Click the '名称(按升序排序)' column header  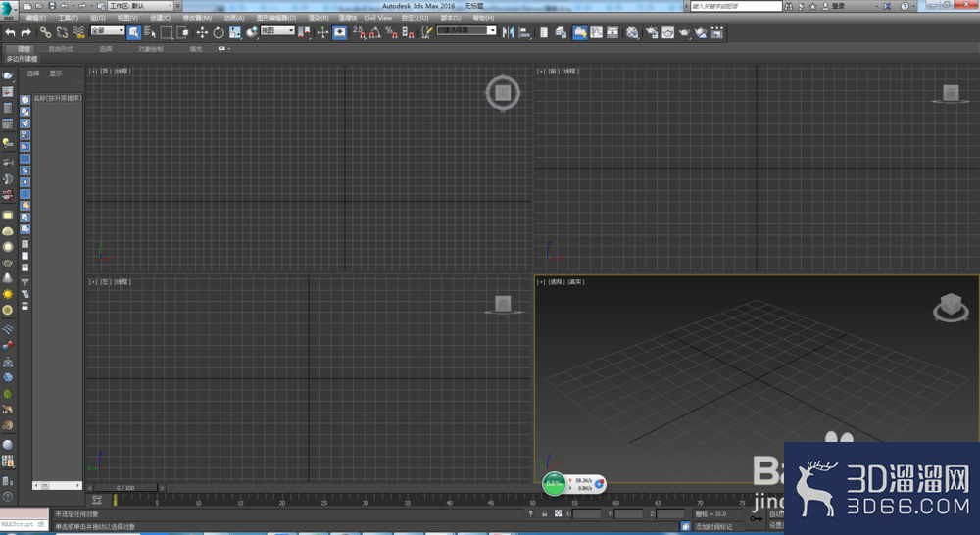pos(57,98)
